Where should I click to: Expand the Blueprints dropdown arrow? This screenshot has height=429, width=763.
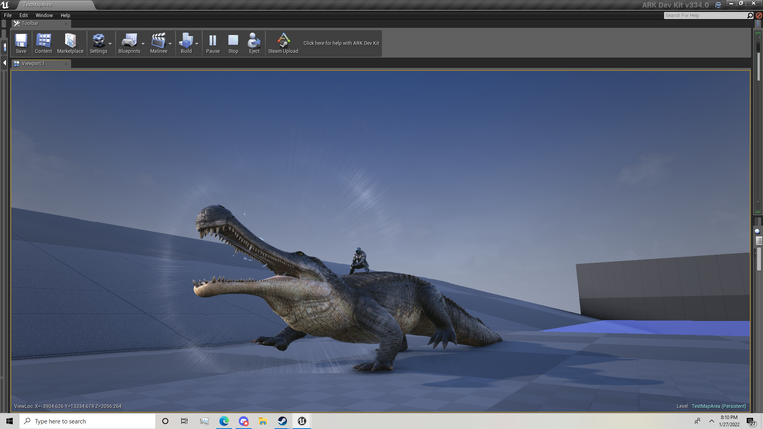click(x=143, y=44)
